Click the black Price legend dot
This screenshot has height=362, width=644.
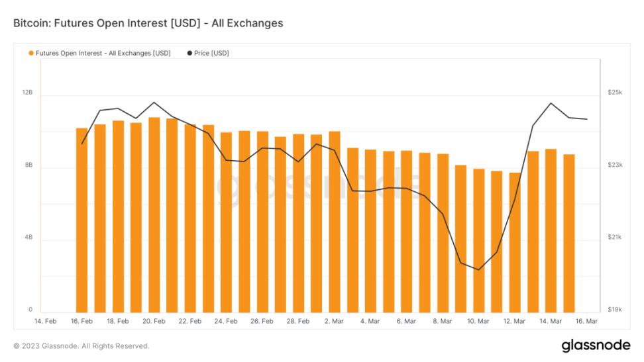point(189,53)
